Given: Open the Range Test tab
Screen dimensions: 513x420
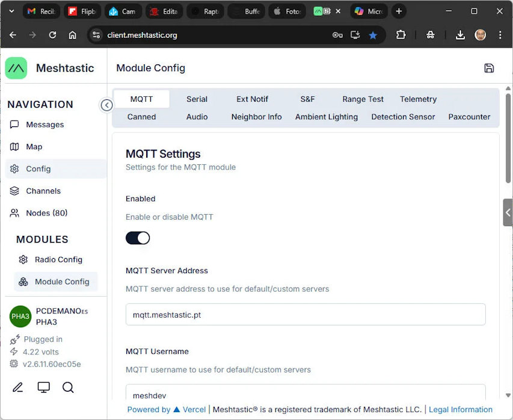Looking at the screenshot, I should click(363, 99).
